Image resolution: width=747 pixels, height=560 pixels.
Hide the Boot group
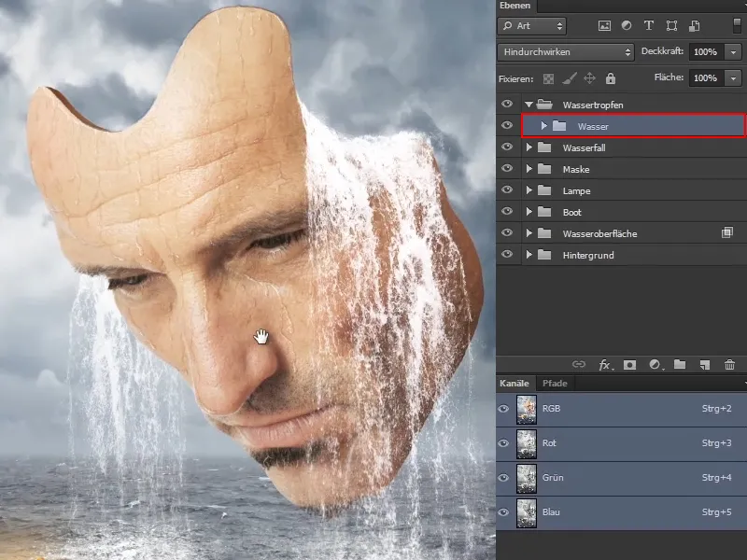pos(507,211)
